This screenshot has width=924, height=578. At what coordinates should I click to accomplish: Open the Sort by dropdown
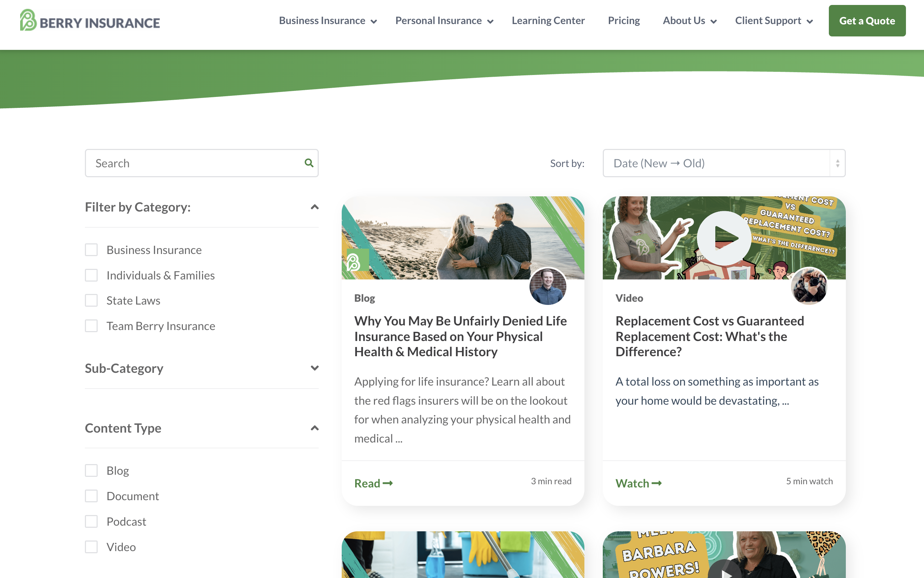[724, 163]
